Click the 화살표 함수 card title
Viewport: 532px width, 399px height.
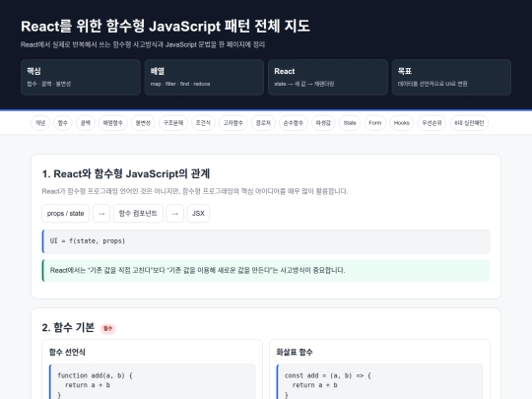295,352
